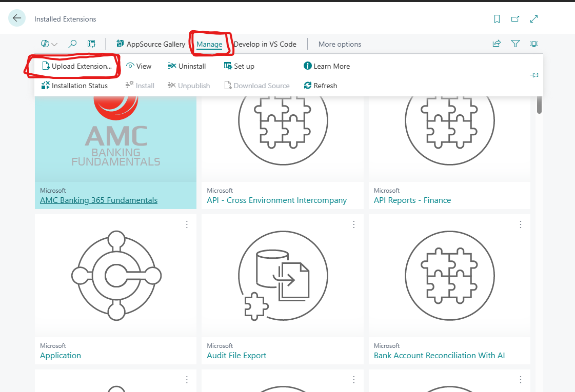Viewport: 575px width, 392px height.
Task: Open API Reports - Finance link
Action: [x=412, y=200]
